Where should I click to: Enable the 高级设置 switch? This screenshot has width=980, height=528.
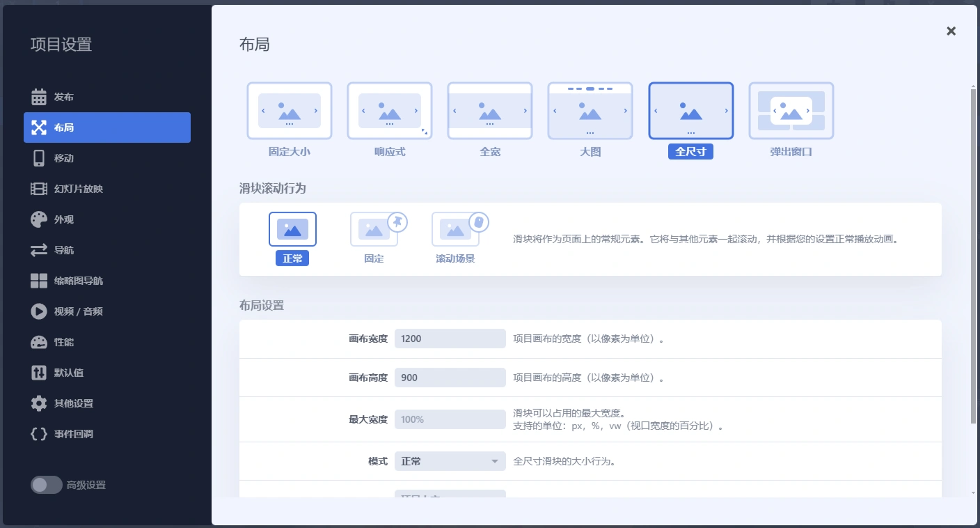point(47,485)
